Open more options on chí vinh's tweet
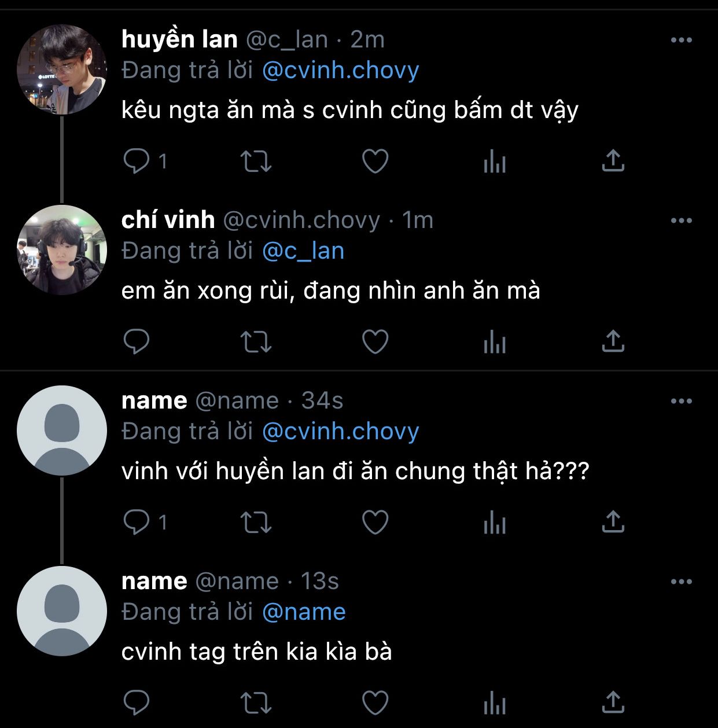The height and width of the screenshot is (728, 718). [x=681, y=220]
